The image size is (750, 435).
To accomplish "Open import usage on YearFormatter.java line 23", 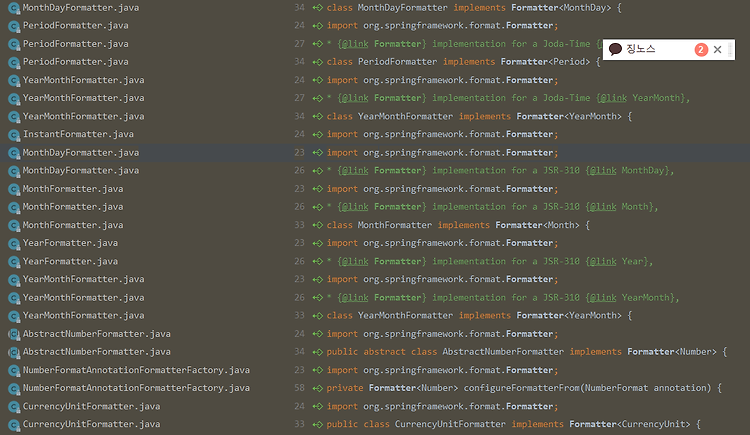I will [442, 243].
